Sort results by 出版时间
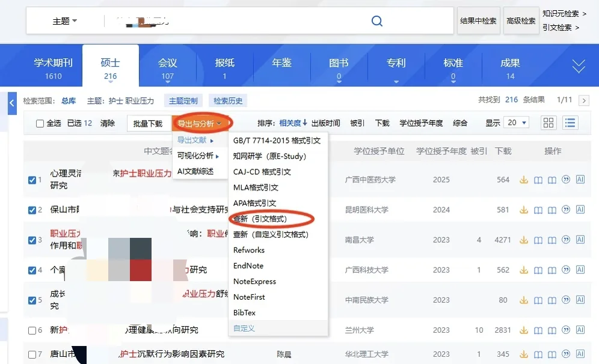Image resolution: width=599 pixels, height=364 pixels. tap(325, 123)
